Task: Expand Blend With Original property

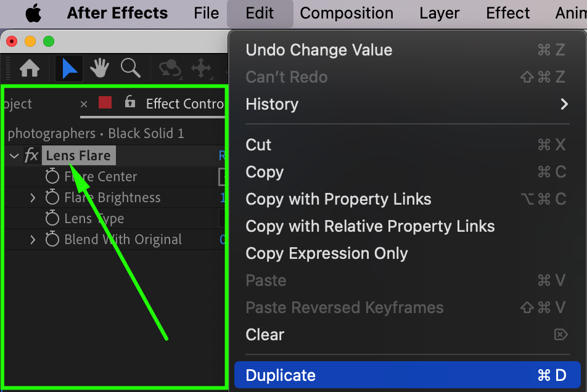Action: coord(33,240)
